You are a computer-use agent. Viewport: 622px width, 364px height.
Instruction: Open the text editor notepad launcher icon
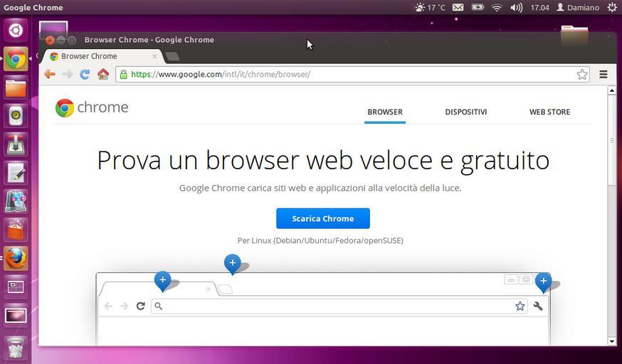[x=16, y=173]
